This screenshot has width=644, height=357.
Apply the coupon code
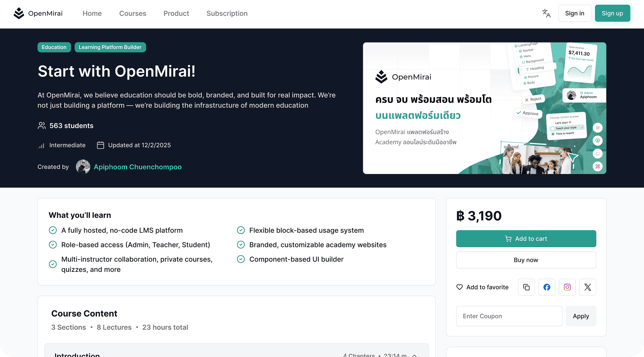point(581,316)
